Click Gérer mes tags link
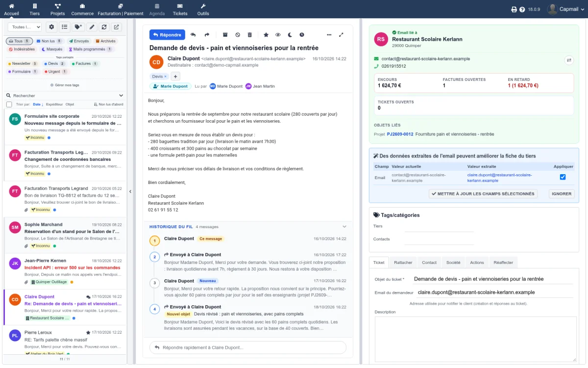Screen dimensions: 588x368 (x=65, y=85)
